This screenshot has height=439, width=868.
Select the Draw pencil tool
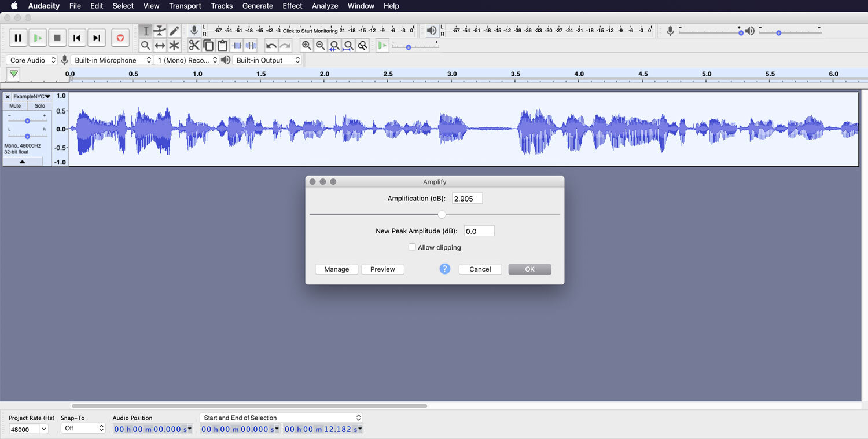coord(174,31)
